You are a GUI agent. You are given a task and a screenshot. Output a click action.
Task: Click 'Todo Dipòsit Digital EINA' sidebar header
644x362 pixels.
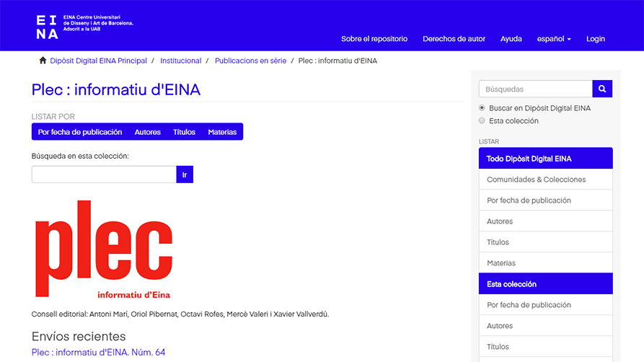[545, 158]
